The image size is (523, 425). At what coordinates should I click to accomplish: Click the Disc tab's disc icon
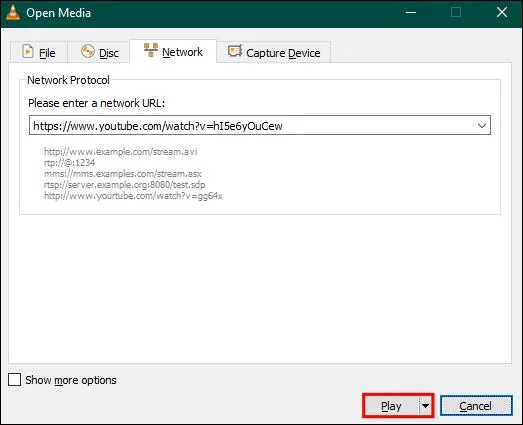point(88,52)
